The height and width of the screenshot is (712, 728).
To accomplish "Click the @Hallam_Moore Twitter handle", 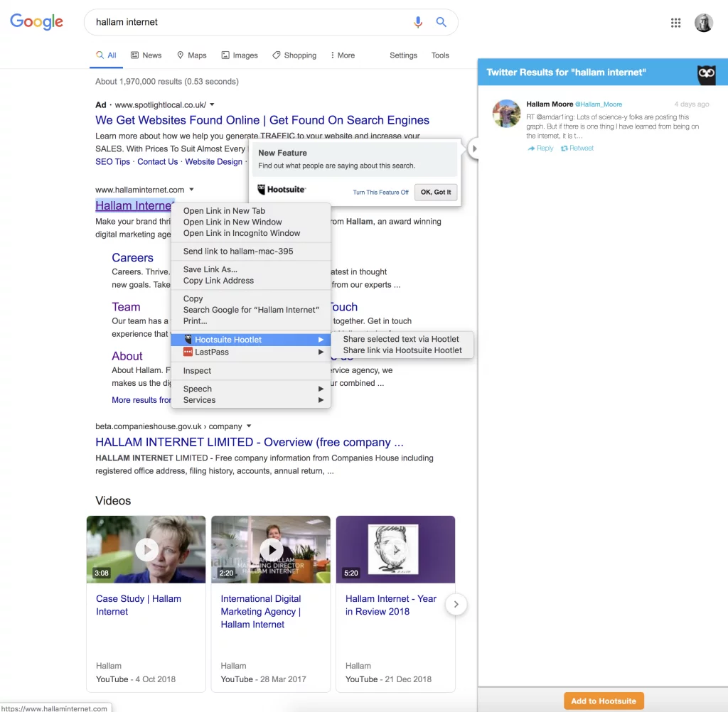I will (x=599, y=104).
